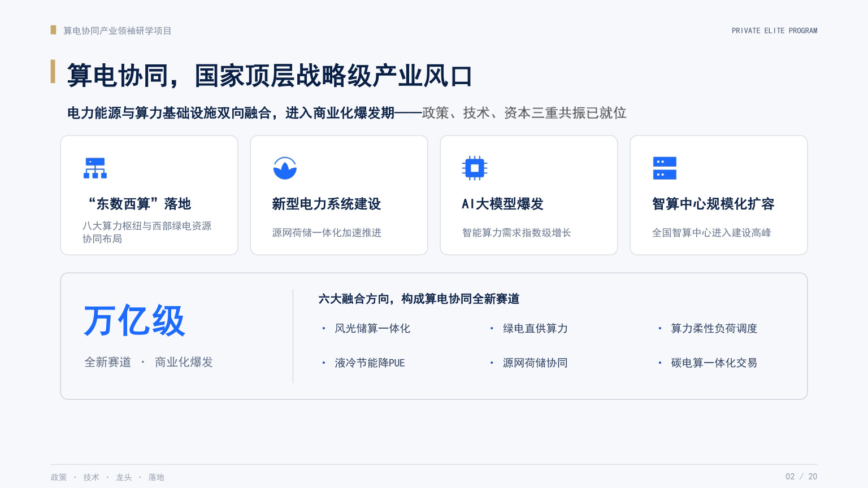Click the server rack icon above 智算中心规模化扩容
The image size is (868, 488).
coord(665,168)
